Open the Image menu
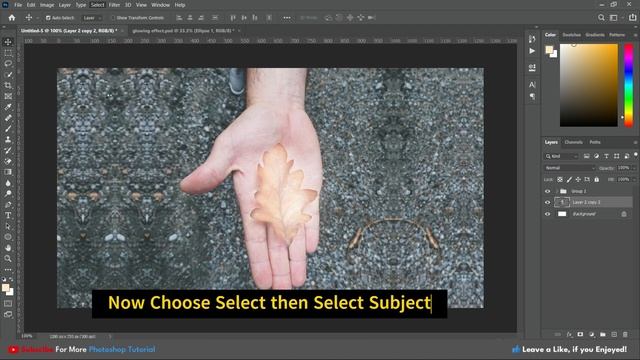The width and height of the screenshot is (640, 360). pyautogui.click(x=47, y=5)
